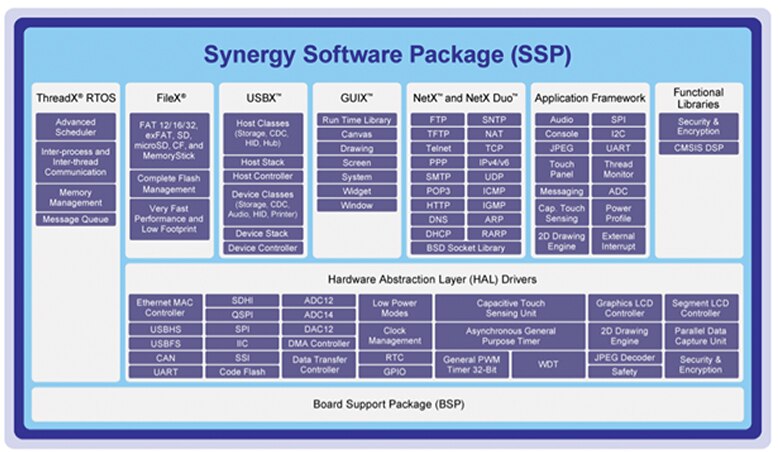Image resolution: width=781 pixels, height=452 pixels.
Task: Select the Cap. Touch Sensing block
Action: pyautogui.click(x=562, y=213)
